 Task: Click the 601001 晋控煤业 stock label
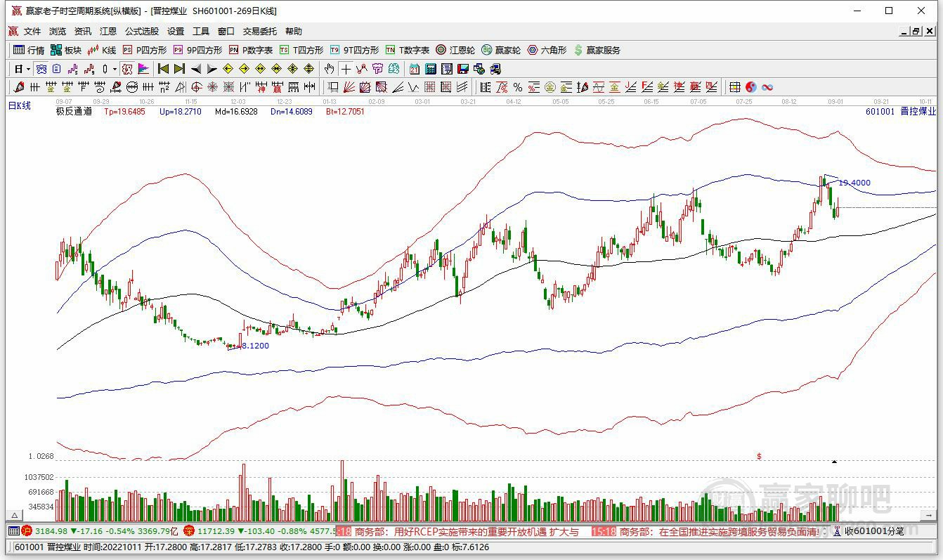point(901,111)
